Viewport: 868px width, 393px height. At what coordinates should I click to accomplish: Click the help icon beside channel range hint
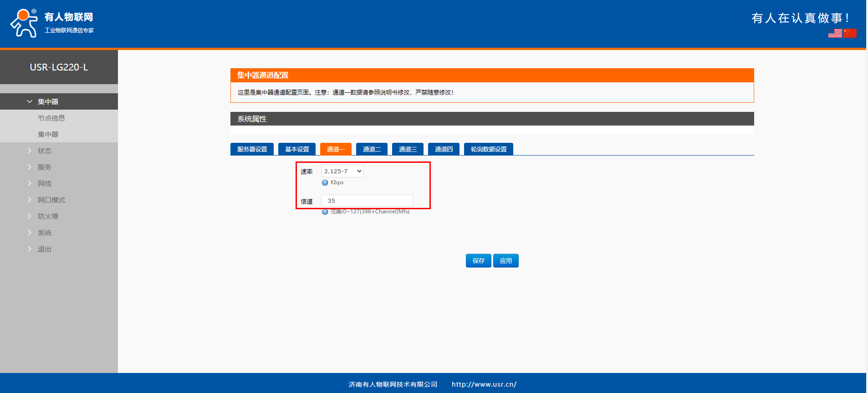pos(325,212)
